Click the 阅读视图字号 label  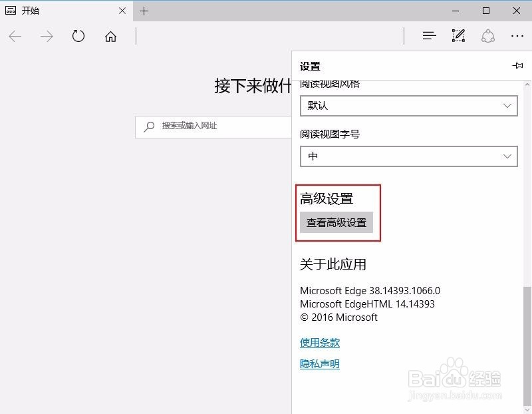329,134
